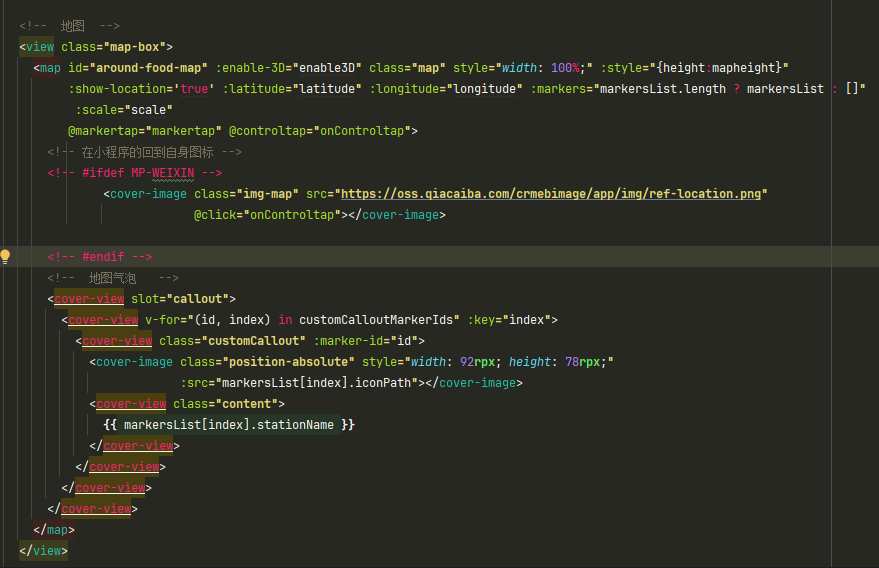This screenshot has width=879, height=568.
Task: Click the style width 100% value
Action: tap(565, 68)
